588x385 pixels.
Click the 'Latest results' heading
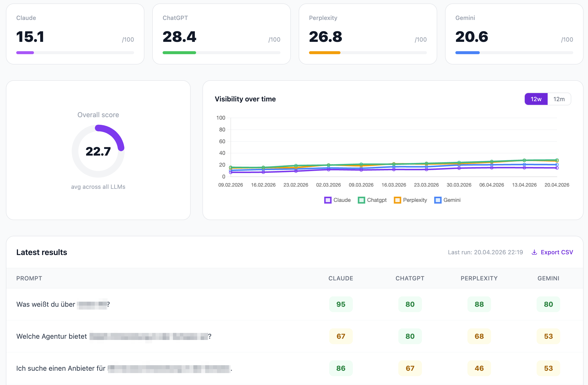[x=42, y=252]
